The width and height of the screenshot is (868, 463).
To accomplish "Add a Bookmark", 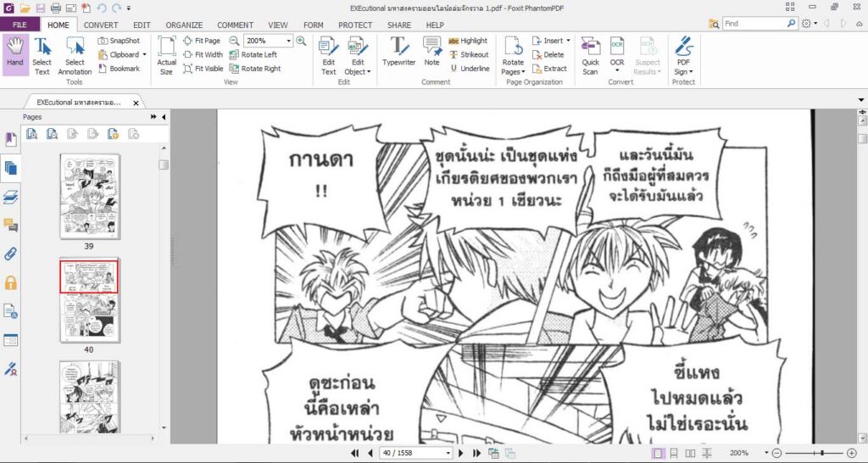I will (119, 69).
